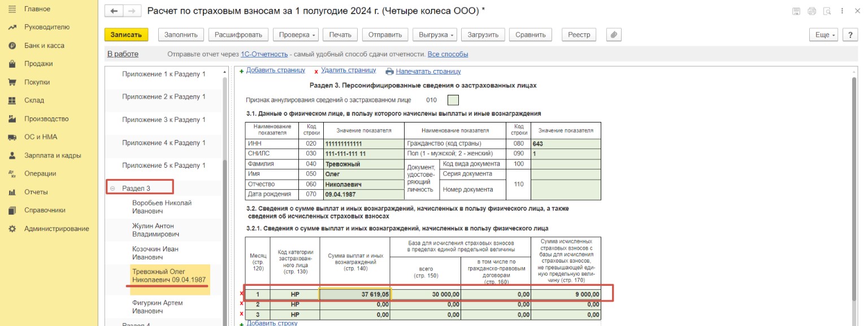Open the Руководителю section
The height and width of the screenshot is (326, 868).
pos(47,27)
